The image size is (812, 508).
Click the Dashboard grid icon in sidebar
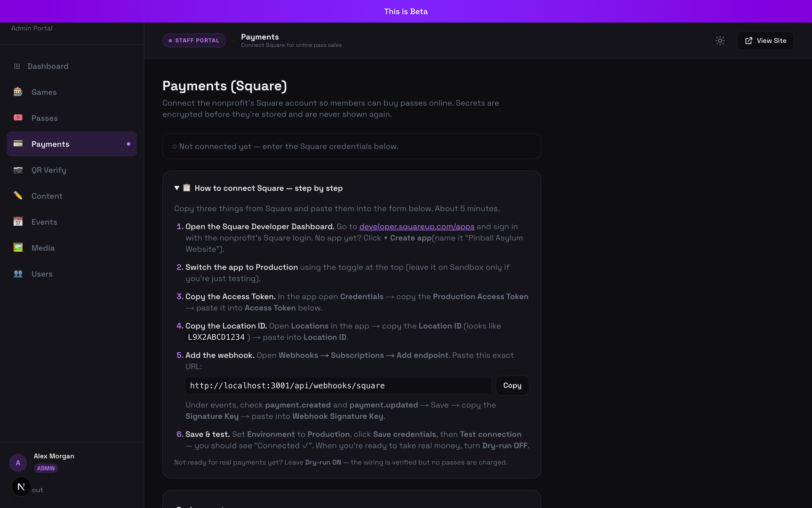(x=17, y=66)
